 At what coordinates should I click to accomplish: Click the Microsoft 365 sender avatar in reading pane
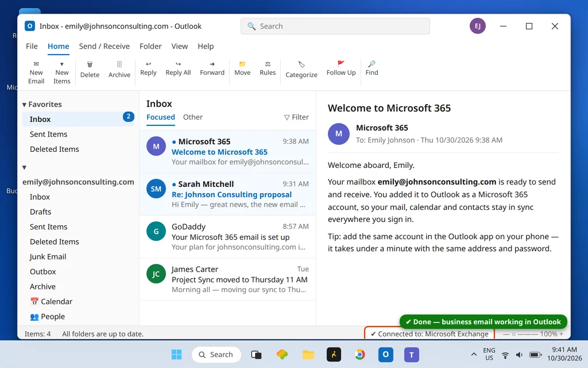[339, 133]
